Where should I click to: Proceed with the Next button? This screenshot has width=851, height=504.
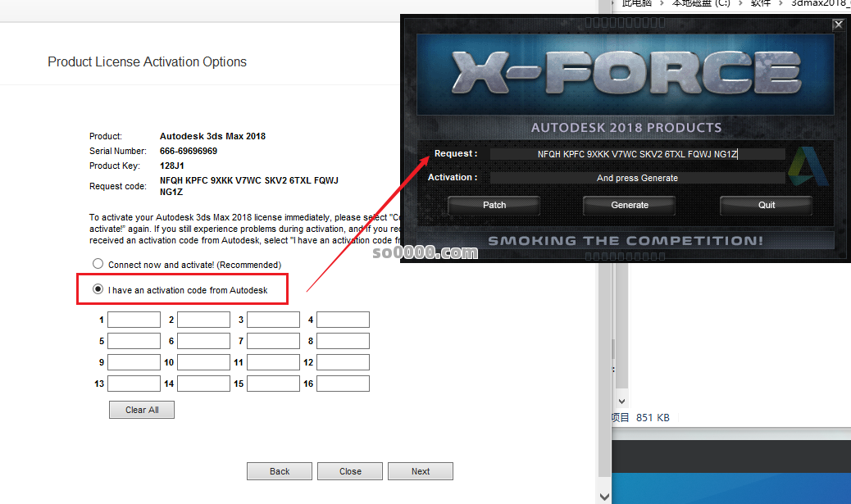point(420,471)
